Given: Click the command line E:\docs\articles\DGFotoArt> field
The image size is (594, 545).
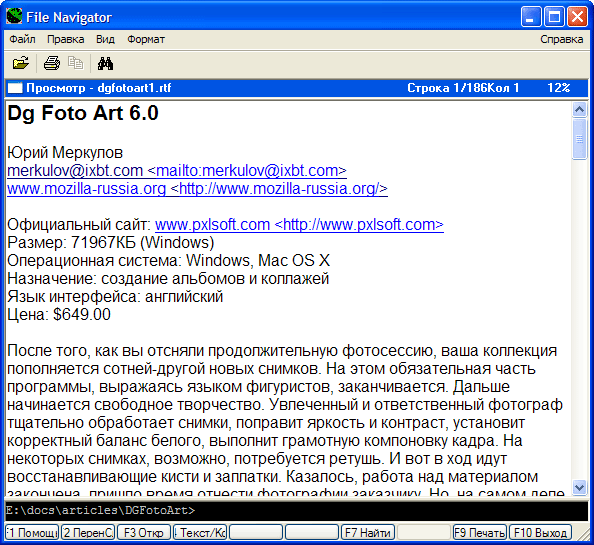Looking at the screenshot, I should click(297, 510).
